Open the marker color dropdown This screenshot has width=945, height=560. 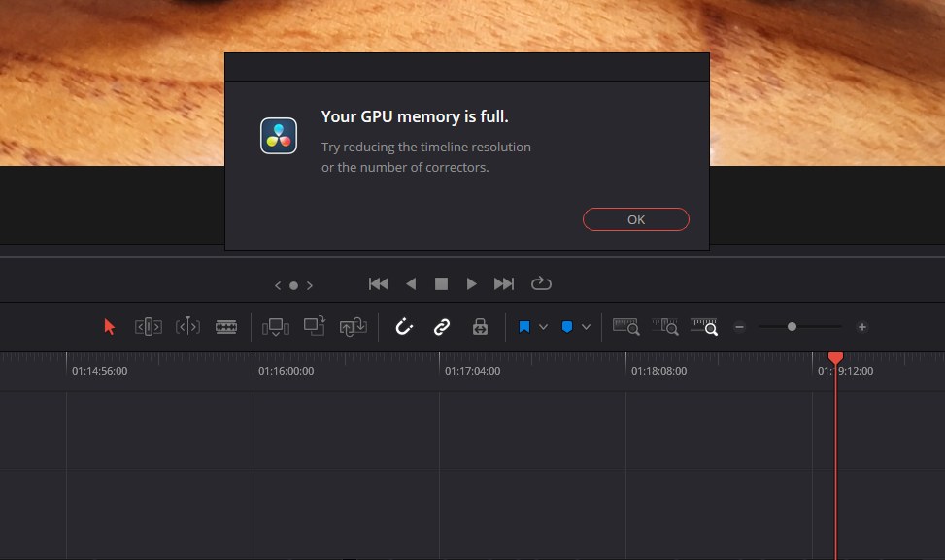coord(586,327)
